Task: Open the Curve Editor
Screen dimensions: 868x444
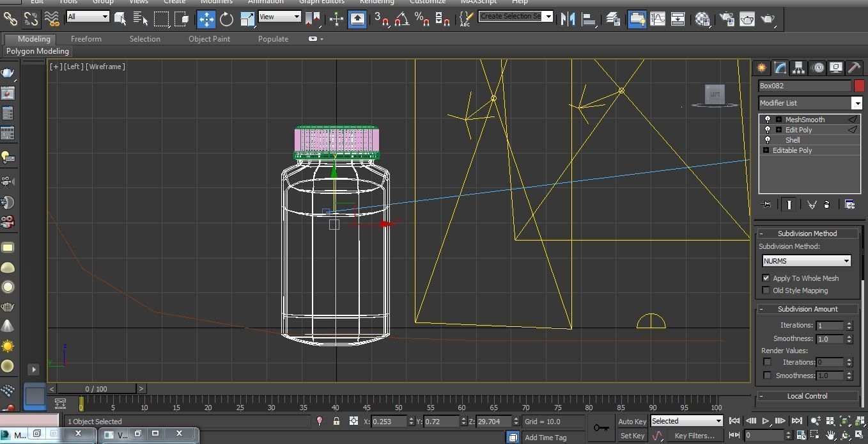Action: click(x=658, y=19)
